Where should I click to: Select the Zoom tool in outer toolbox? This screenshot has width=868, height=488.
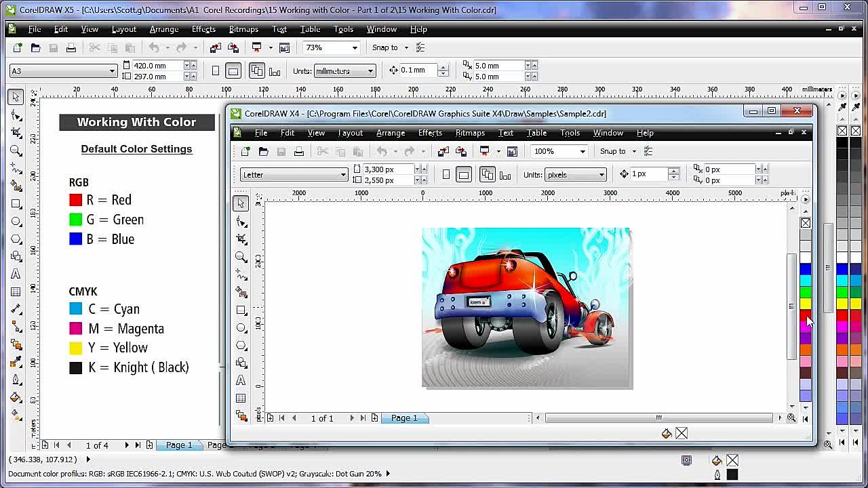(x=16, y=150)
